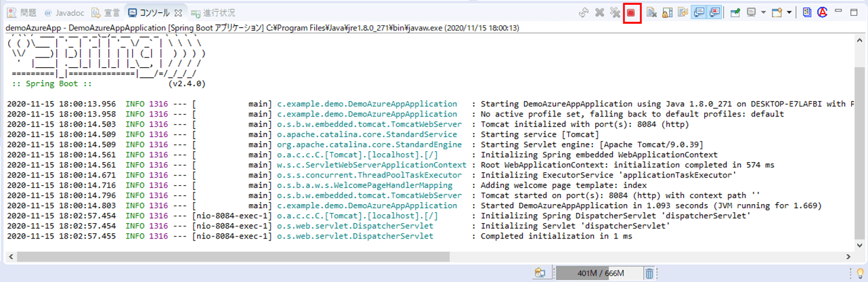Close the コンソール tab with its X

[x=178, y=13]
